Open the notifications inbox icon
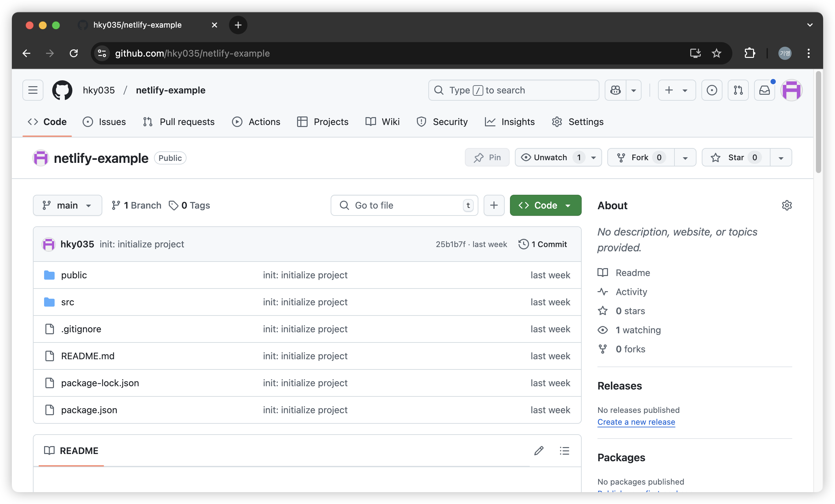 (765, 90)
